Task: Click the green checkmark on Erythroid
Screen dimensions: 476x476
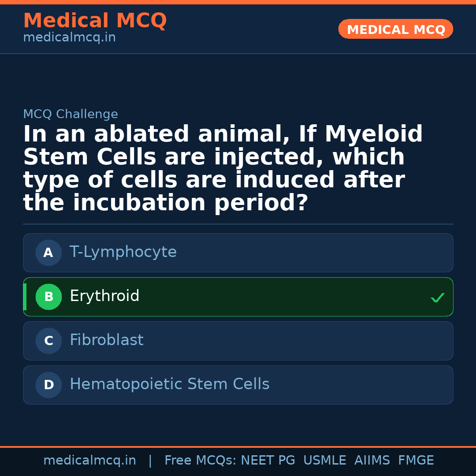Action: pos(437,298)
